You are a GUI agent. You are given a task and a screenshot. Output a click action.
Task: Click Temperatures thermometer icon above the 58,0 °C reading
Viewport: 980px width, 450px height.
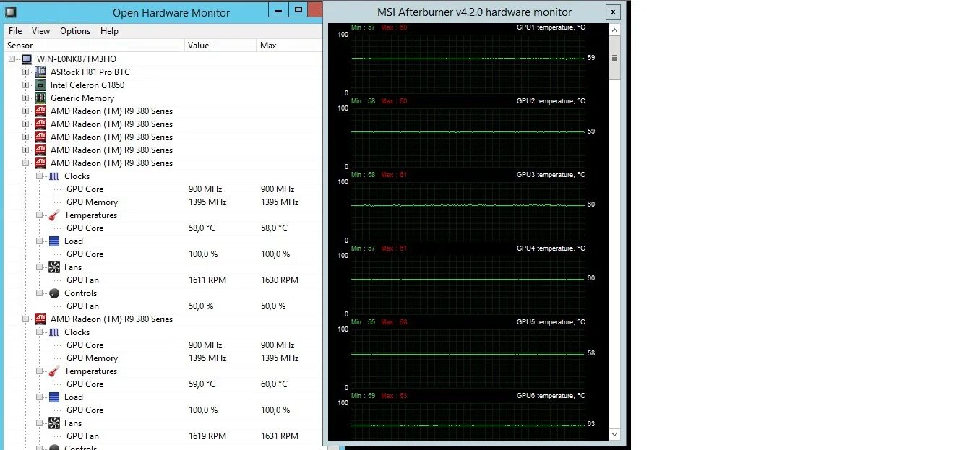54,215
